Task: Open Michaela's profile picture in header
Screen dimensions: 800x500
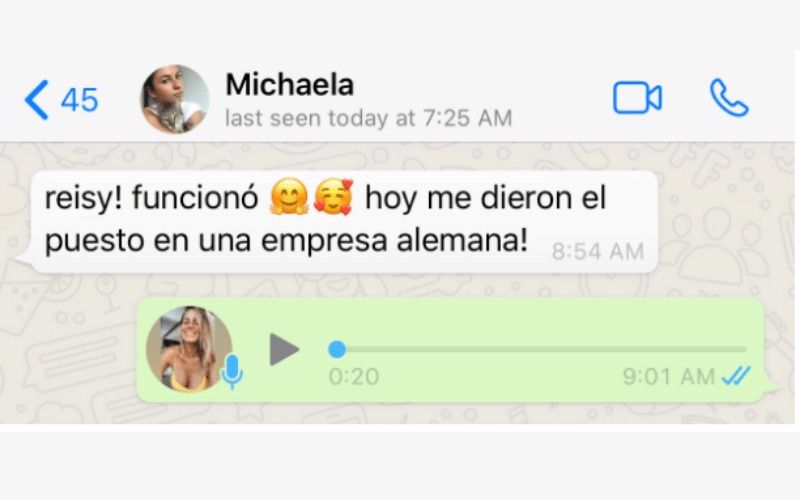Action: [174, 99]
